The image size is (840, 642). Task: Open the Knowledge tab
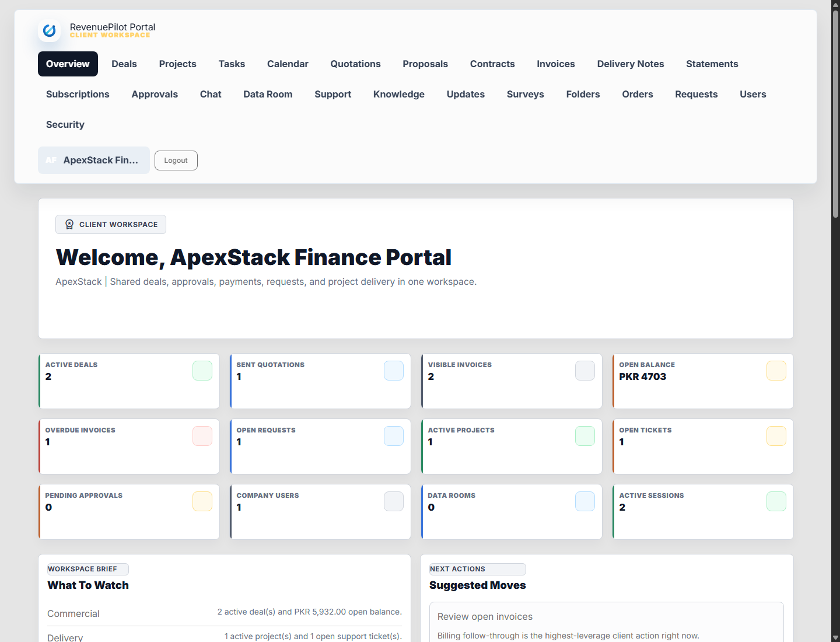click(399, 95)
